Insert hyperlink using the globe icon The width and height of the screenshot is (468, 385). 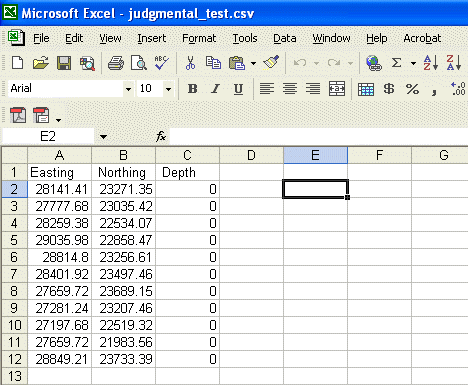(374, 63)
